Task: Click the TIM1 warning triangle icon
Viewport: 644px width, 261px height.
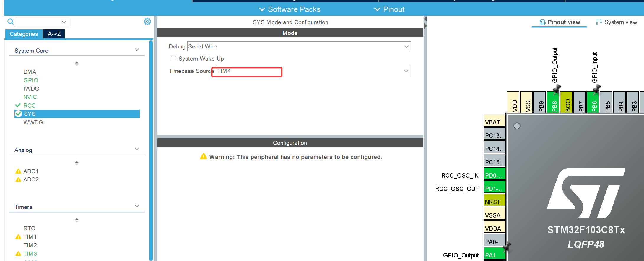Action: pos(18,237)
